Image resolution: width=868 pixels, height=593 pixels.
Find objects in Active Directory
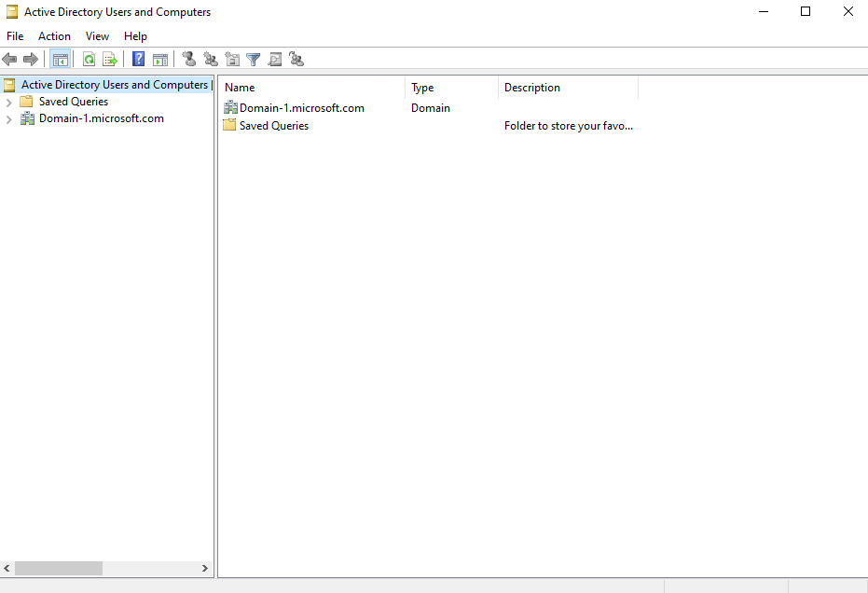(x=274, y=59)
